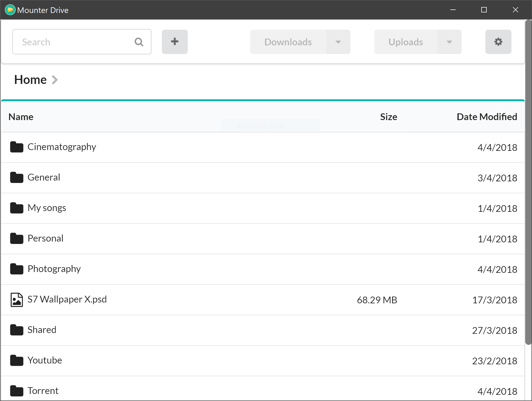Click the vertical scrollbar thumb
This screenshot has height=401, width=532.
528,181
